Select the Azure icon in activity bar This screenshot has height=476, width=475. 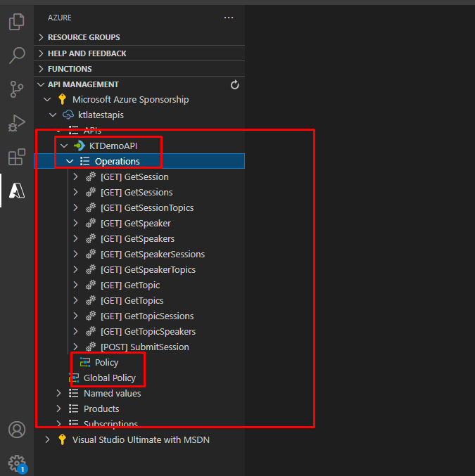17,191
